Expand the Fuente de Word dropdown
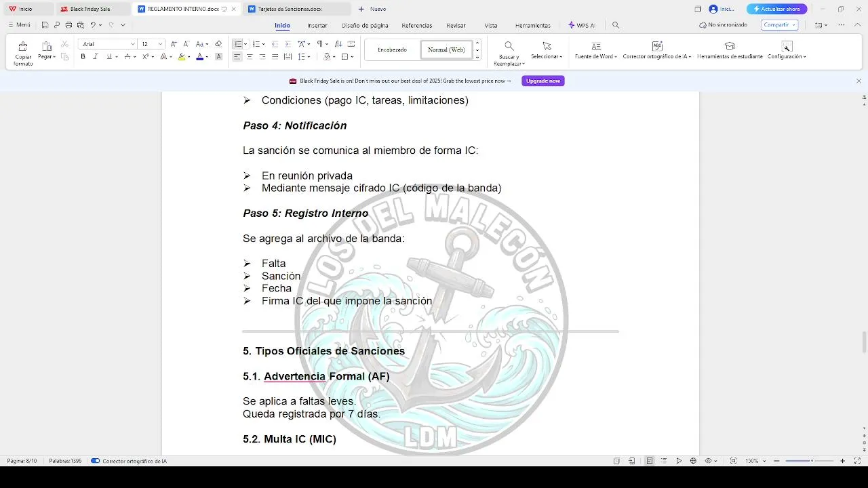868x488 pixels. [616, 57]
